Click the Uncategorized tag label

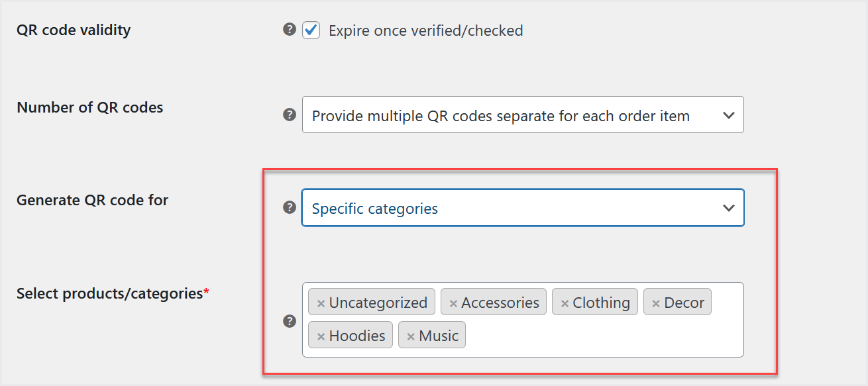point(378,303)
